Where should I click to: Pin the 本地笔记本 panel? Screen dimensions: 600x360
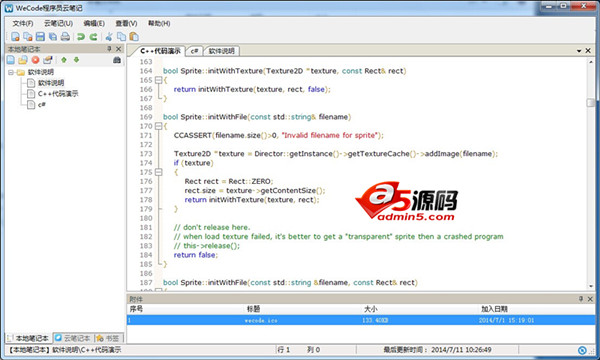click(109, 49)
